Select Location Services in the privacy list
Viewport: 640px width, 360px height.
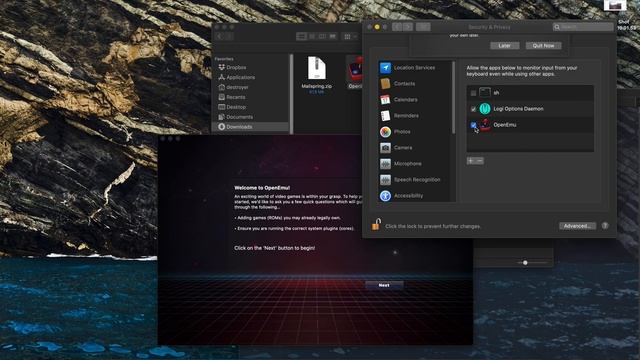tap(416, 68)
